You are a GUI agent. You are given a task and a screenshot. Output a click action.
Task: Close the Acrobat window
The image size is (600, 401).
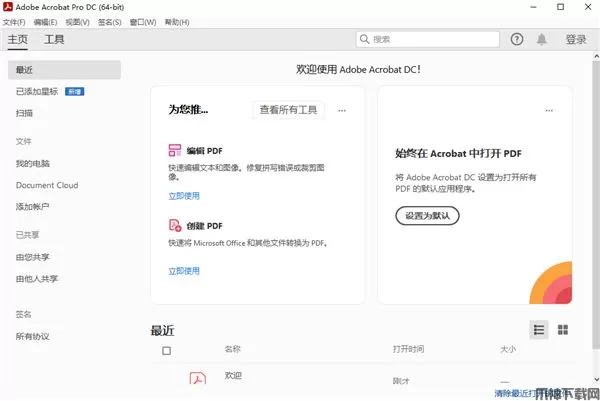click(x=588, y=7)
